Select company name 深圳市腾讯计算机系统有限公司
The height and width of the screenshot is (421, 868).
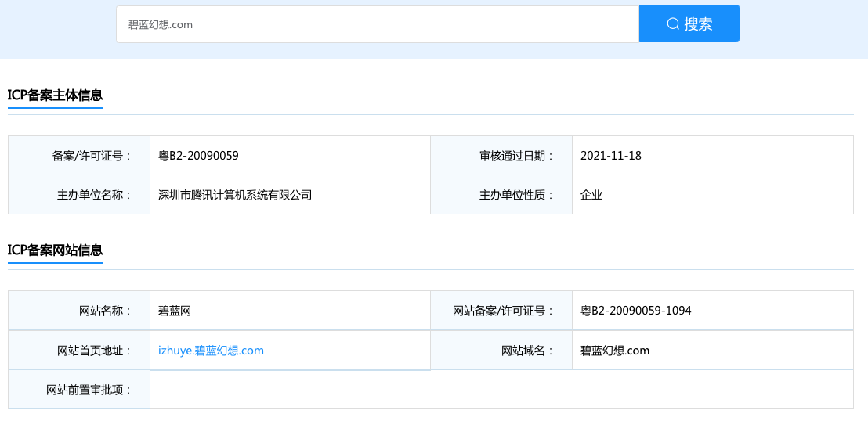pyautogui.click(x=235, y=195)
